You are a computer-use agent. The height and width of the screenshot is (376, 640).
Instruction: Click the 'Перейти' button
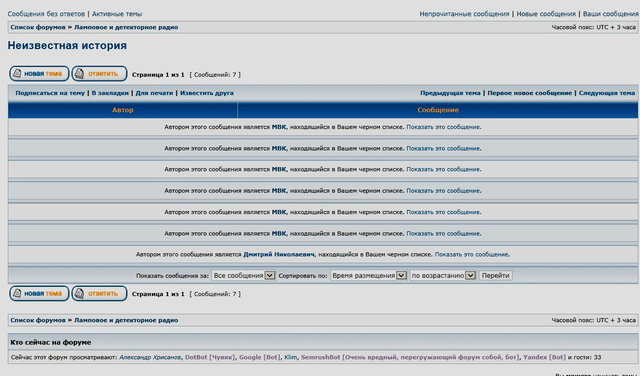[495, 276]
